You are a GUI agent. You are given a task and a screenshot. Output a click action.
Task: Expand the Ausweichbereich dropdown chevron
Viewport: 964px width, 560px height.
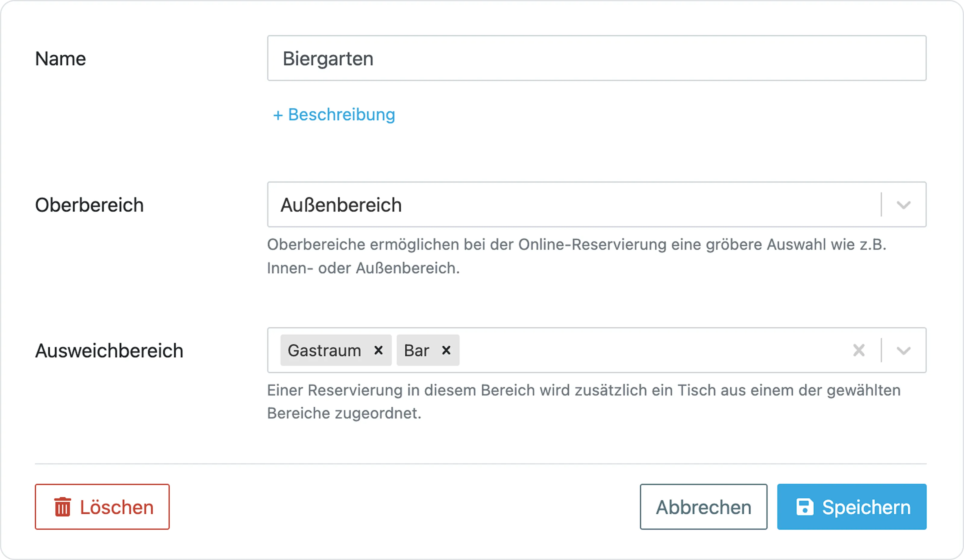pyautogui.click(x=903, y=350)
